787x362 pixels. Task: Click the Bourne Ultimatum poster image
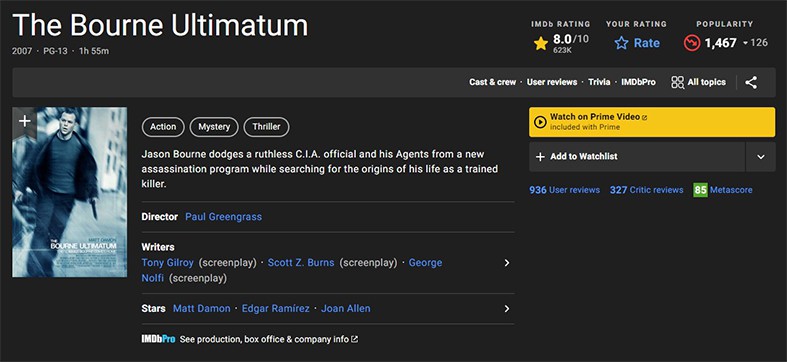70,192
